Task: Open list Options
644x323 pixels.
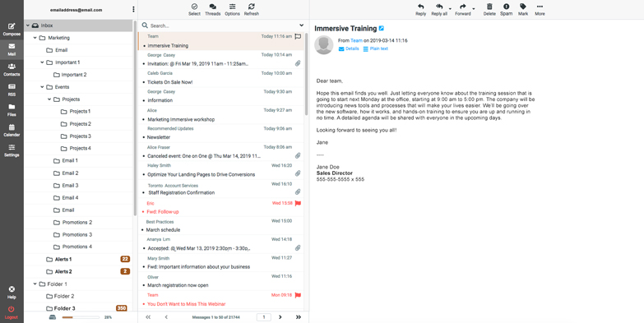Action: [x=232, y=9]
